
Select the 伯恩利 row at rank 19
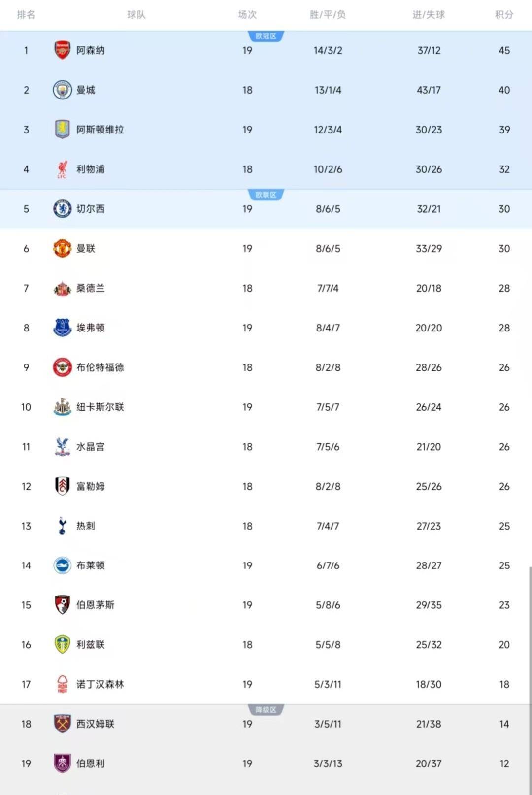pos(266,763)
